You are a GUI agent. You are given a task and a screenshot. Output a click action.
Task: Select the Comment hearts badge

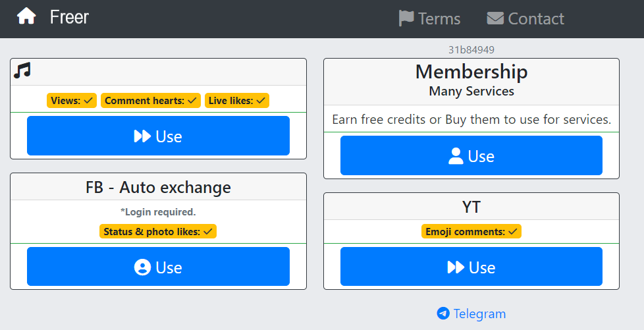tap(151, 101)
